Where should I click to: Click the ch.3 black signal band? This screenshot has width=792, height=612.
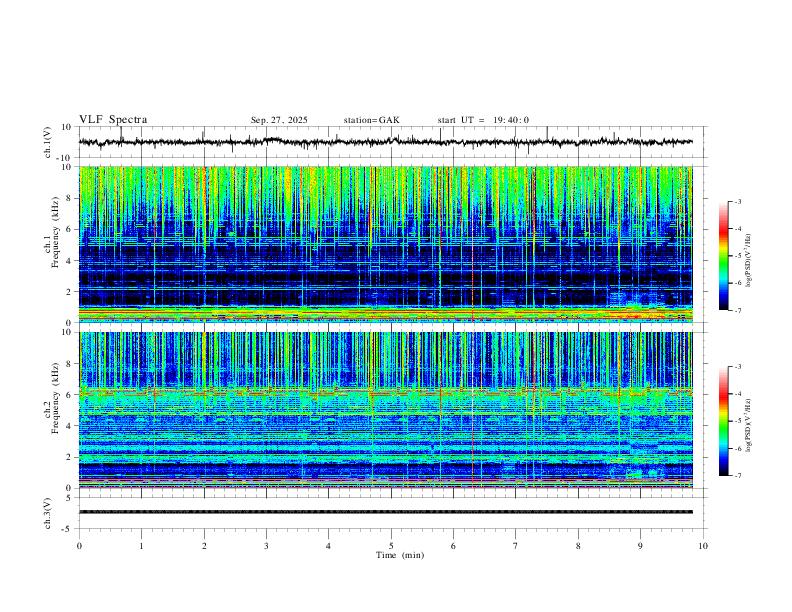point(386,512)
